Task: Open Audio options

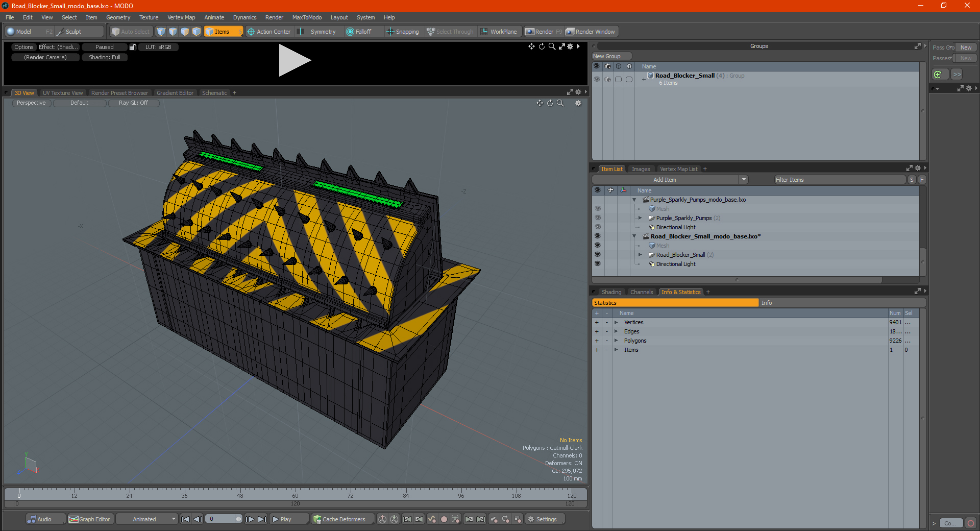Action: [x=45, y=519]
